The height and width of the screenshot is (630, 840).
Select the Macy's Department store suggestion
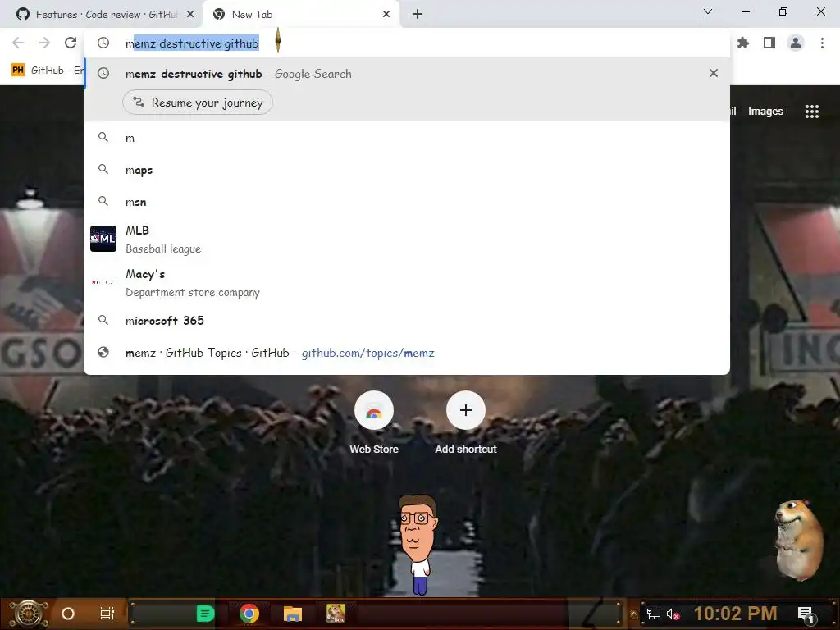(407, 282)
